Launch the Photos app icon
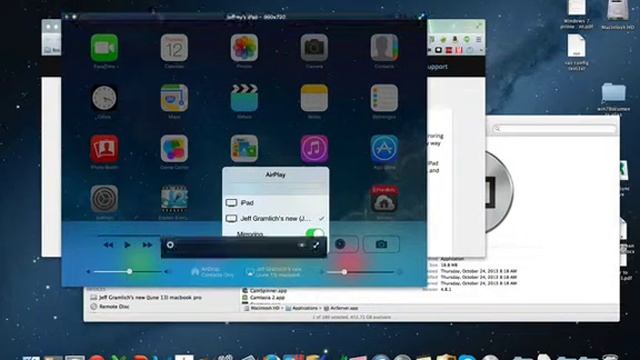The image size is (640, 360). [x=244, y=48]
